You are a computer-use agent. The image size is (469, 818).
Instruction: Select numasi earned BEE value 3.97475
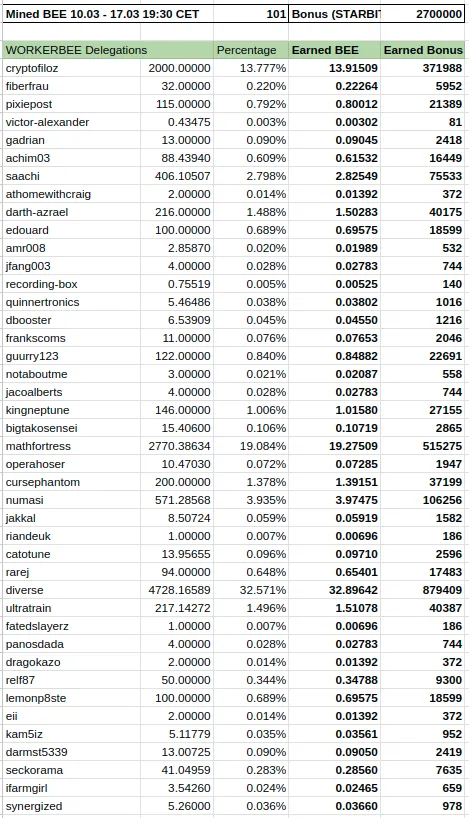click(334, 500)
